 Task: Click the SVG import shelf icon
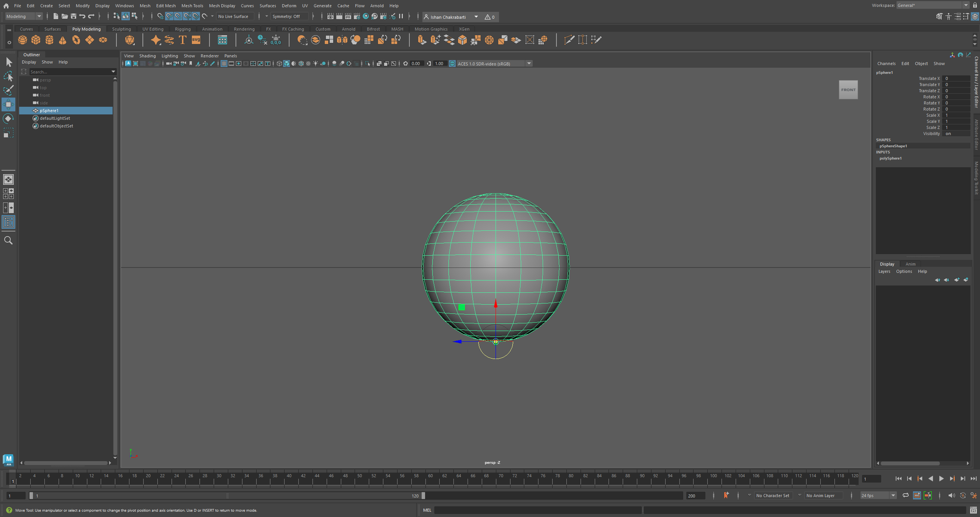[196, 40]
